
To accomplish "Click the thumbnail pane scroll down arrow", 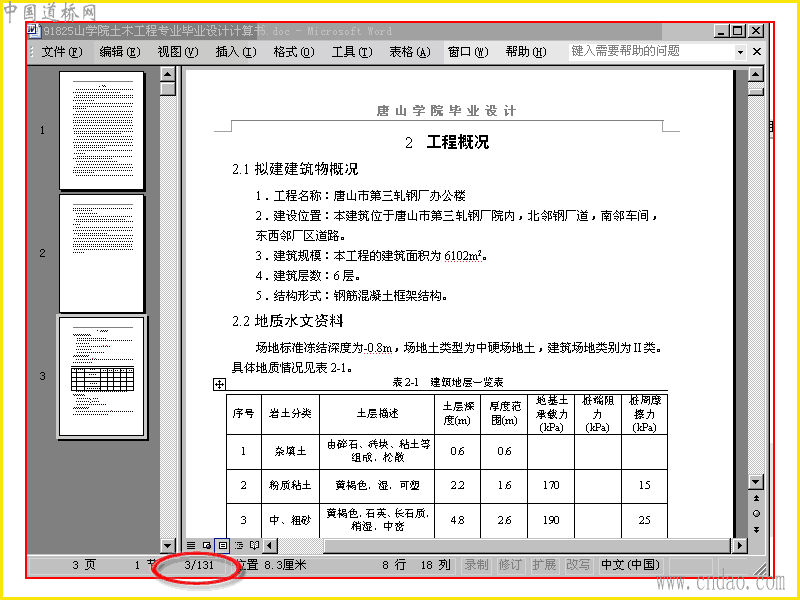I will tap(168, 545).
